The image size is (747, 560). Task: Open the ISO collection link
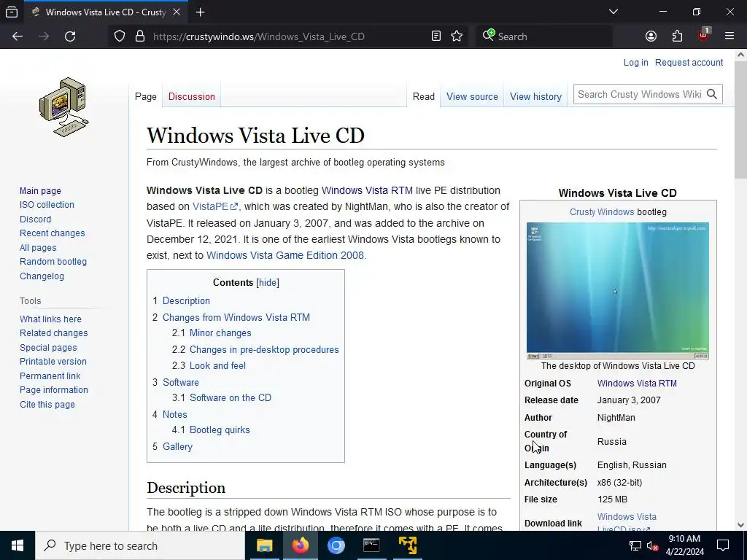tap(47, 205)
